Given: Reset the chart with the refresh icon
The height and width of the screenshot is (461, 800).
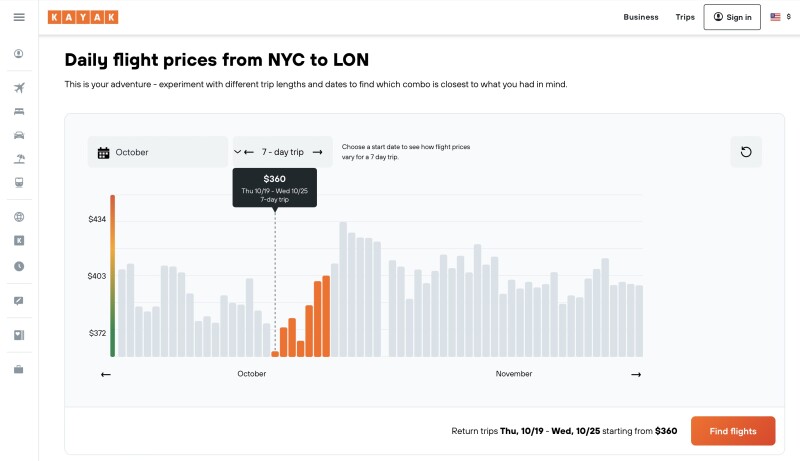Looking at the screenshot, I should [745, 152].
